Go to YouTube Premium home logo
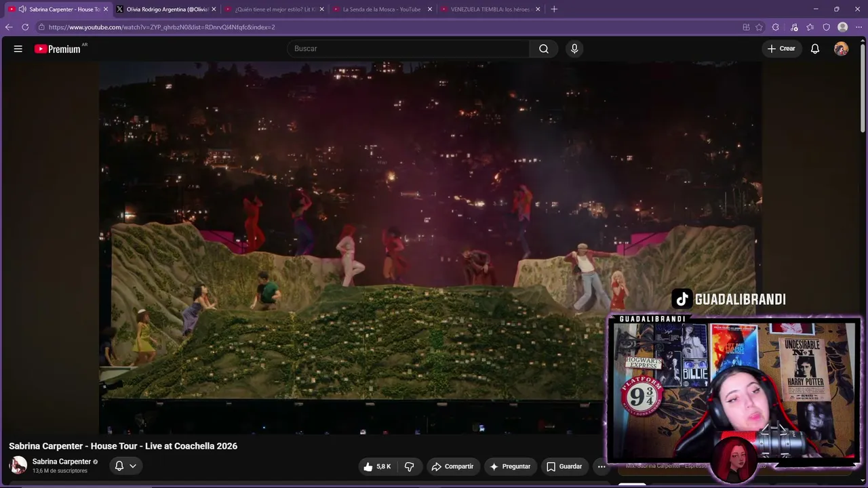Viewport: 868px width, 488px height. click(58, 49)
